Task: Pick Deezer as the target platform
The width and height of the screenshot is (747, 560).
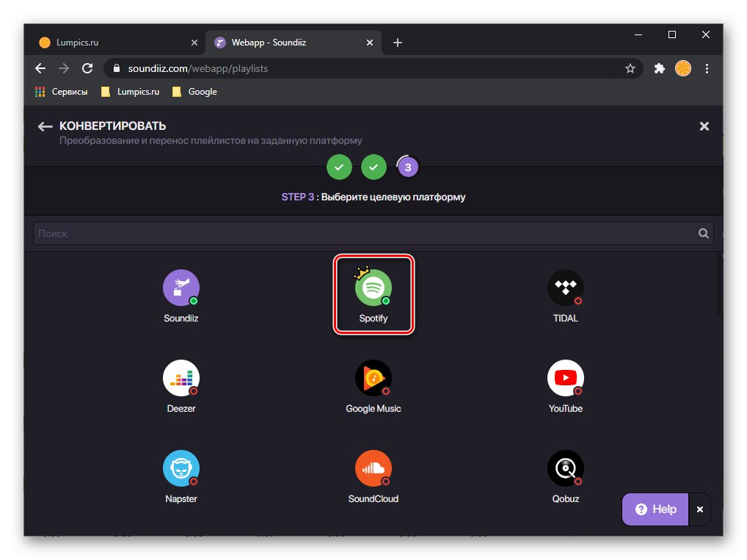Action: click(x=181, y=378)
